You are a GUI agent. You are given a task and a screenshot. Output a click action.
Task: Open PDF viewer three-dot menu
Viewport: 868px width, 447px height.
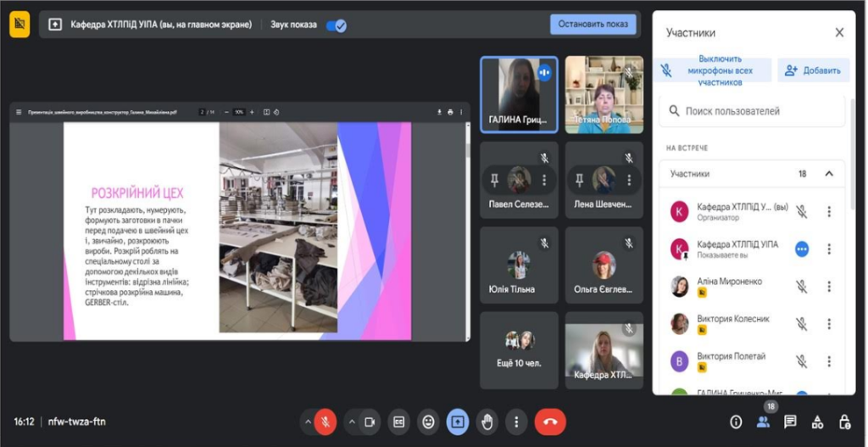click(461, 112)
